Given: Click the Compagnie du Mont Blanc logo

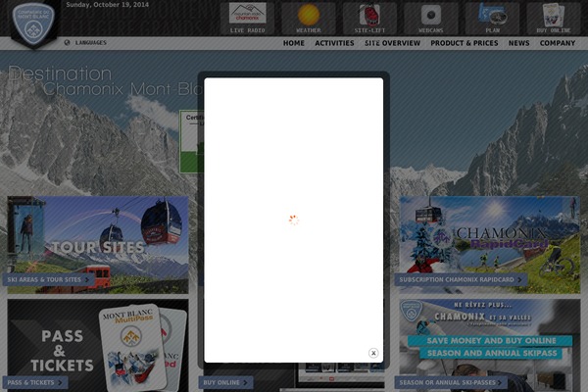Looking at the screenshot, I should 33,24.
